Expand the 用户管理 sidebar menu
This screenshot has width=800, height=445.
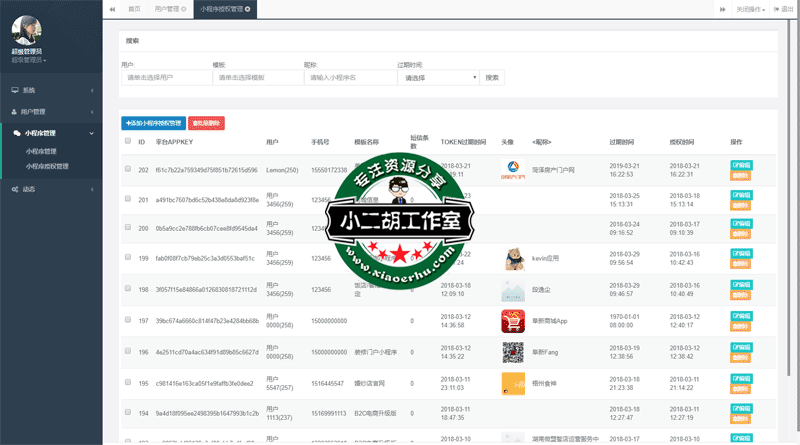(52, 111)
